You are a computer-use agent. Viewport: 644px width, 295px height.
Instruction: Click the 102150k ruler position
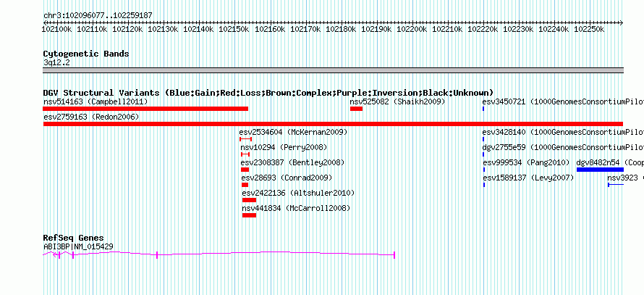coord(234,29)
